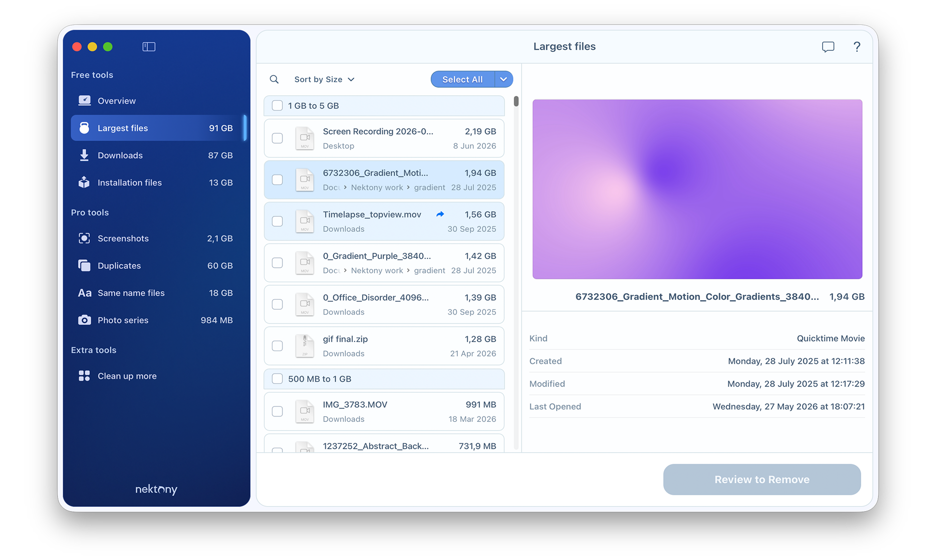Screen dimensions: 936x560
Task: Click the MOV file icon of Screen Recording
Action: [x=305, y=138]
